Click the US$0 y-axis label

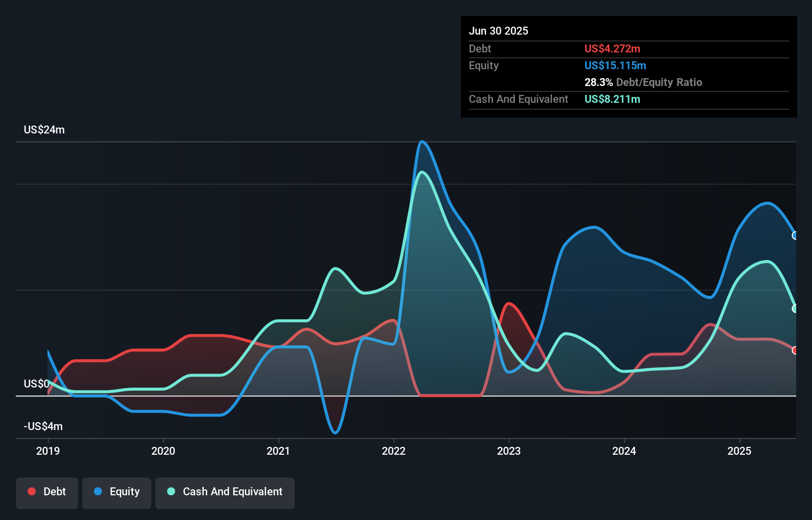coord(36,384)
